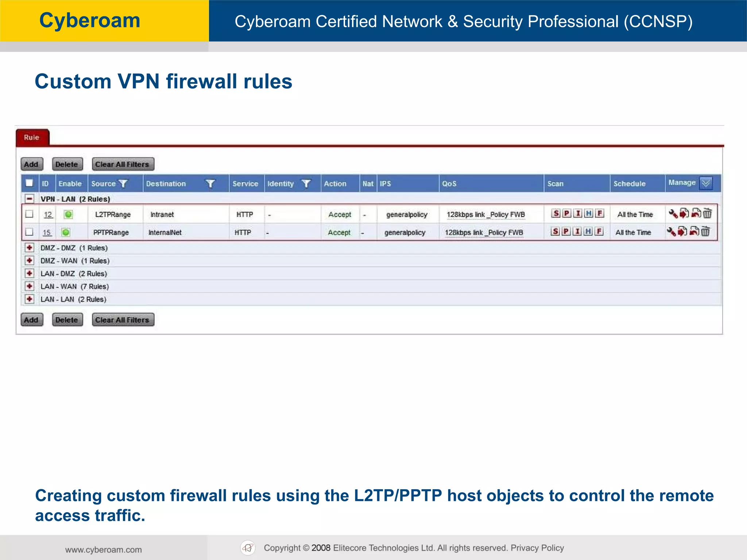This screenshot has height=560, width=747.
Task: Expand the DMZ - WAN rules group
Action: pos(30,261)
